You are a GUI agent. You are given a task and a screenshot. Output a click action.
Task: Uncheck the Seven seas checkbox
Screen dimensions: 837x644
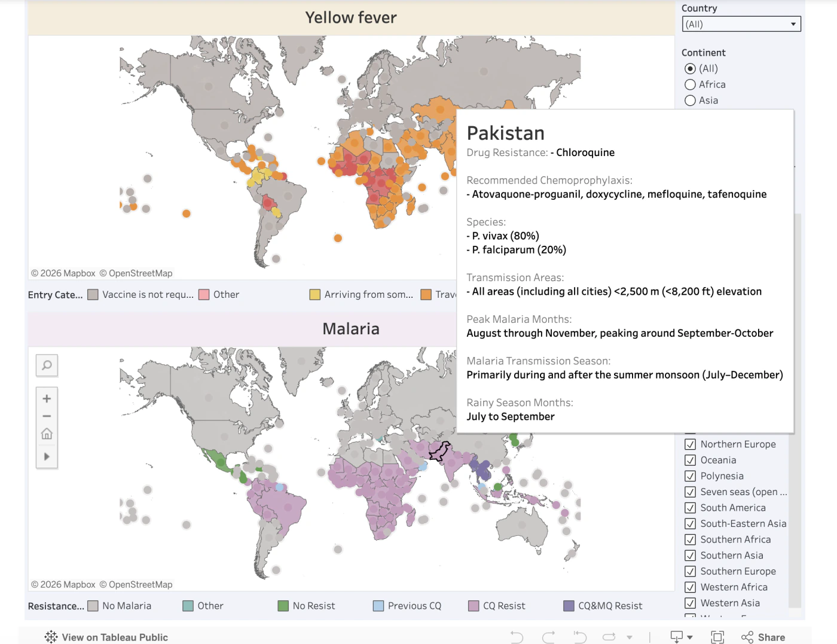690,492
